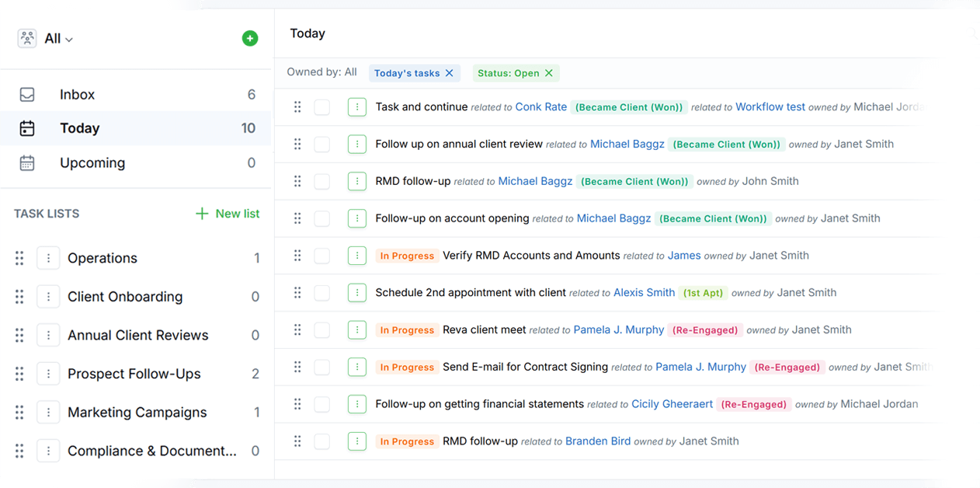This screenshot has height=488, width=980.
Task: Open Upcoming in sidebar
Action: tap(136, 162)
